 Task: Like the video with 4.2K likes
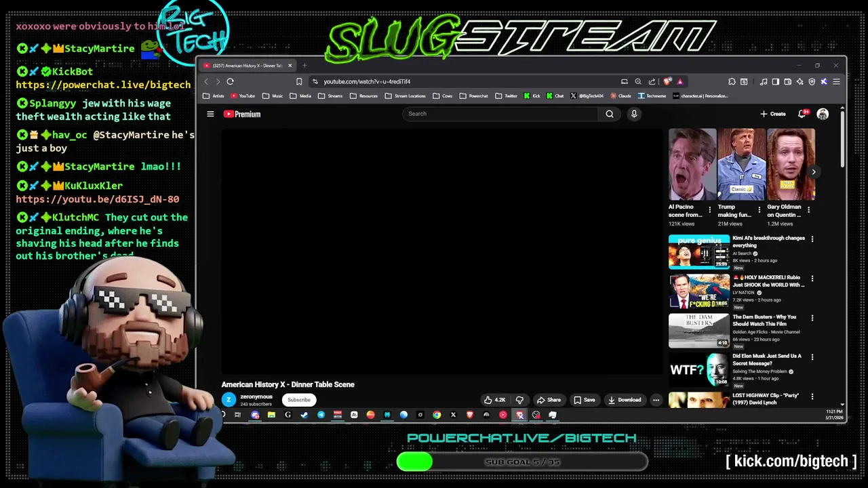click(x=494, y=400)
